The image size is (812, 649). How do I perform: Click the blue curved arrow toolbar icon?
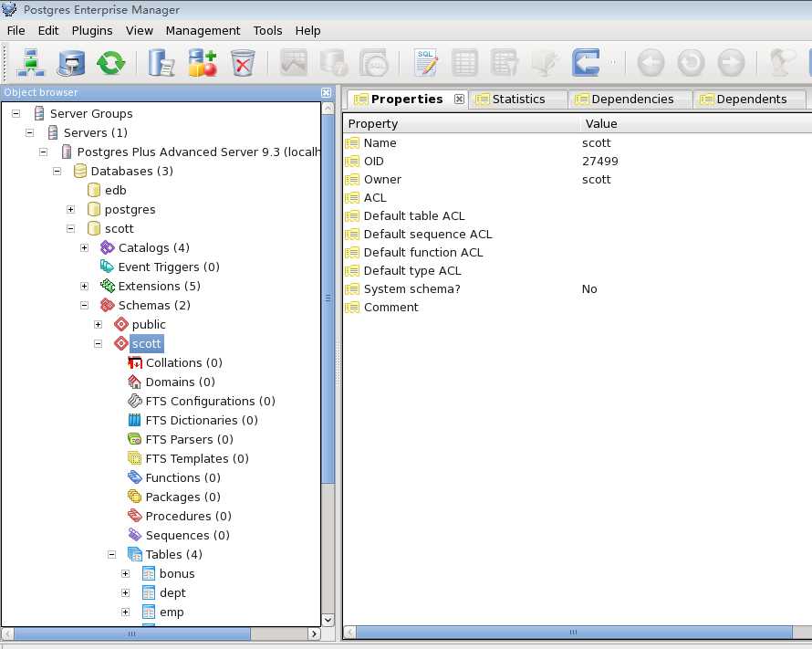586,63
